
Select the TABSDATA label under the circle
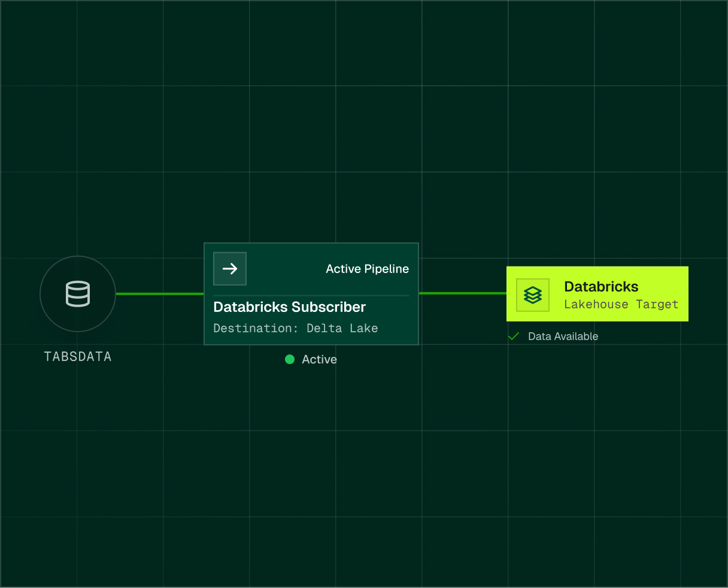[x=78, y=357]
